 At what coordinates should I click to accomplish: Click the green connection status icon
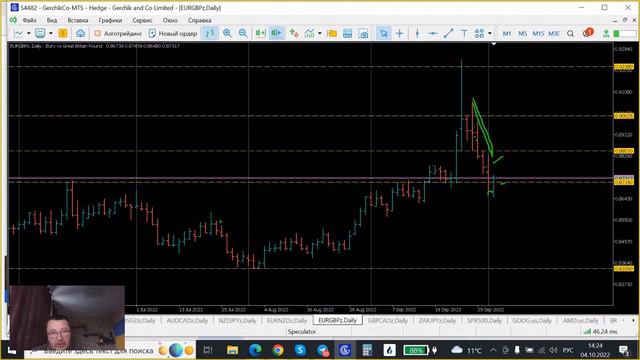(x=606, y=33)
